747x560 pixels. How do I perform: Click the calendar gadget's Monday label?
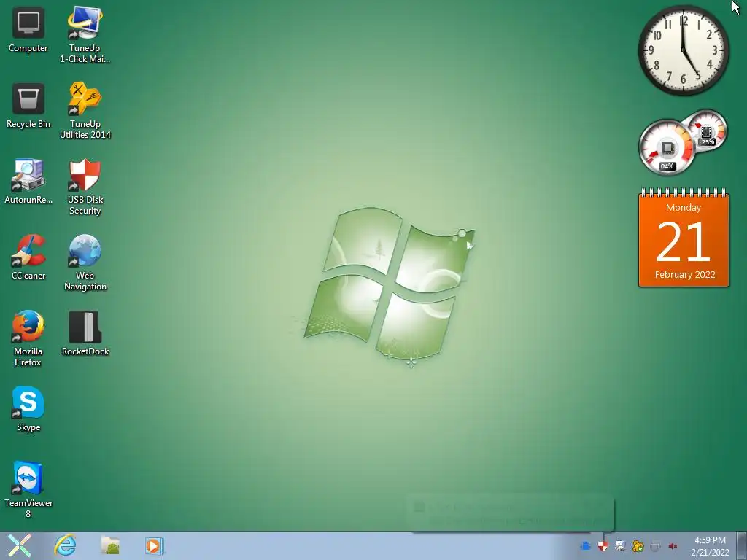[x=683, y=208]
